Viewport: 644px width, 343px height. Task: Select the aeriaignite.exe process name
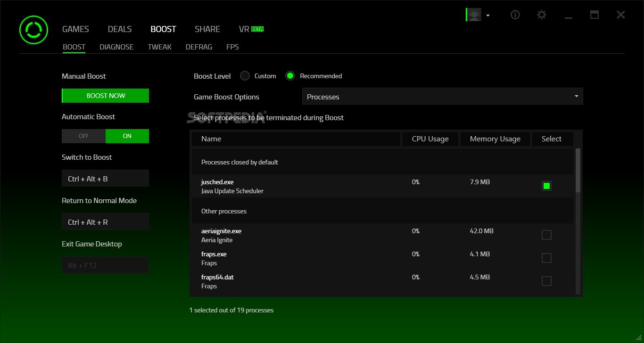point(221,231)
